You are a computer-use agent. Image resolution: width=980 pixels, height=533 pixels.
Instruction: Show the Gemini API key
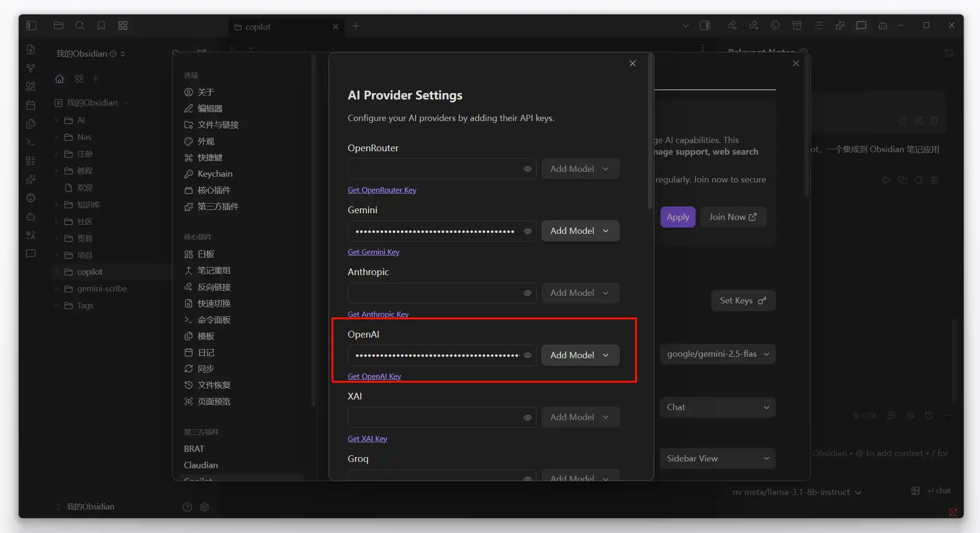(x=527, y=231)
